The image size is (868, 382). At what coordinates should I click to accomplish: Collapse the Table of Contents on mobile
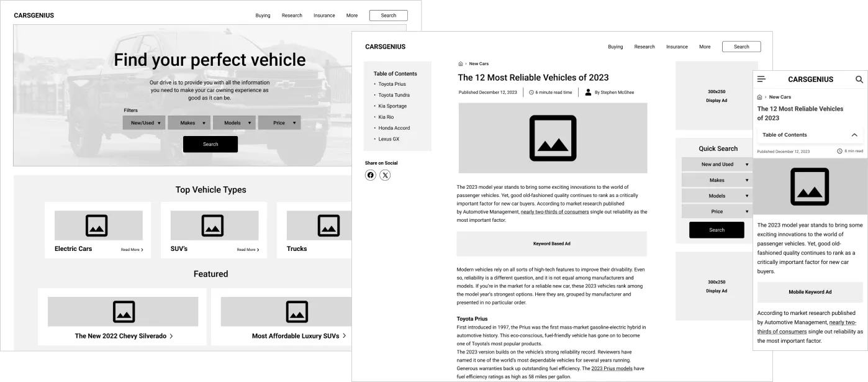click(x=854, y=135)
